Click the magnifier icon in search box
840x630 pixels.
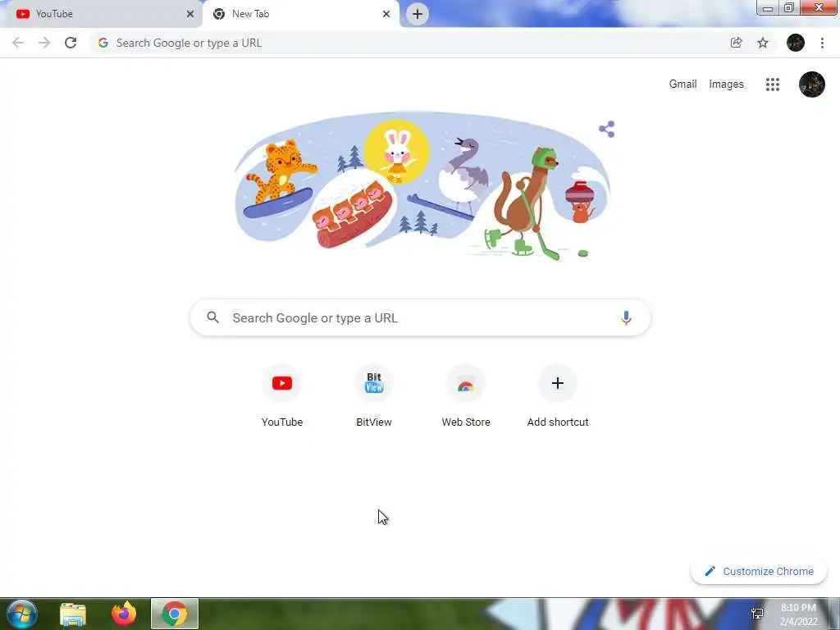click(212, 317)
